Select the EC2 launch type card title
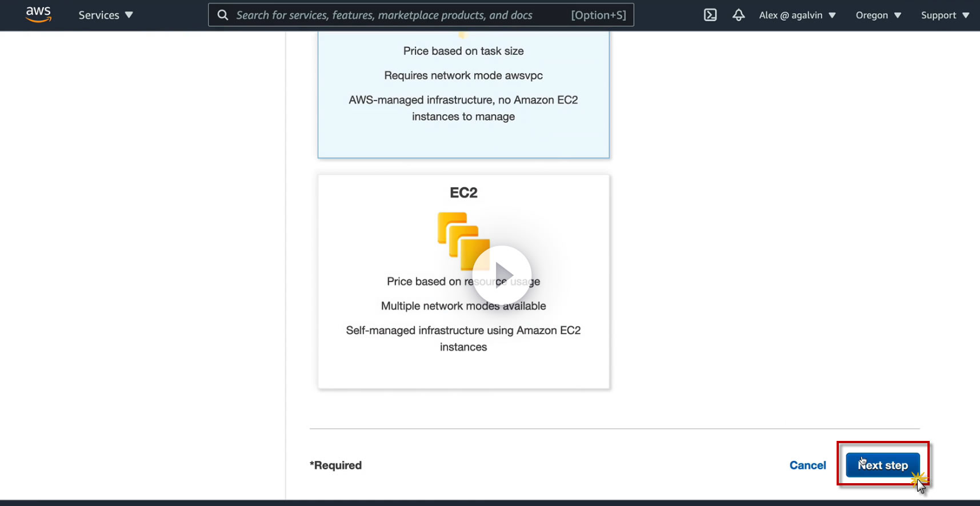This screenshot has height=506, width=980. (463, 192)
